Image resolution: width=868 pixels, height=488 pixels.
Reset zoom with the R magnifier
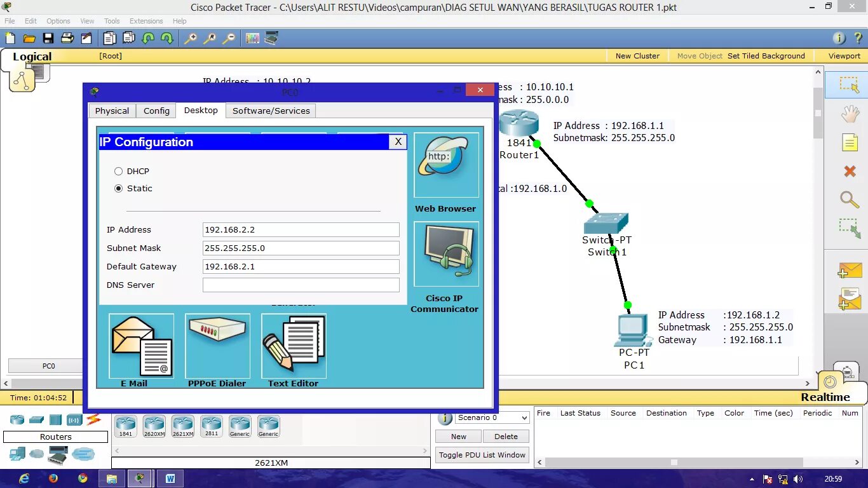210,38
